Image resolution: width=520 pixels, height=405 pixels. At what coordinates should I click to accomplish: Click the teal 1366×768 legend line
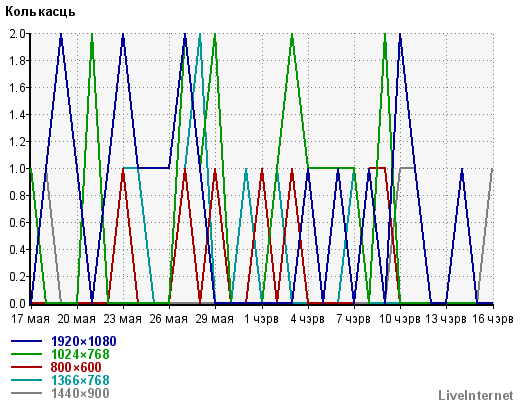pyautogui.click(x=26, y=380)
